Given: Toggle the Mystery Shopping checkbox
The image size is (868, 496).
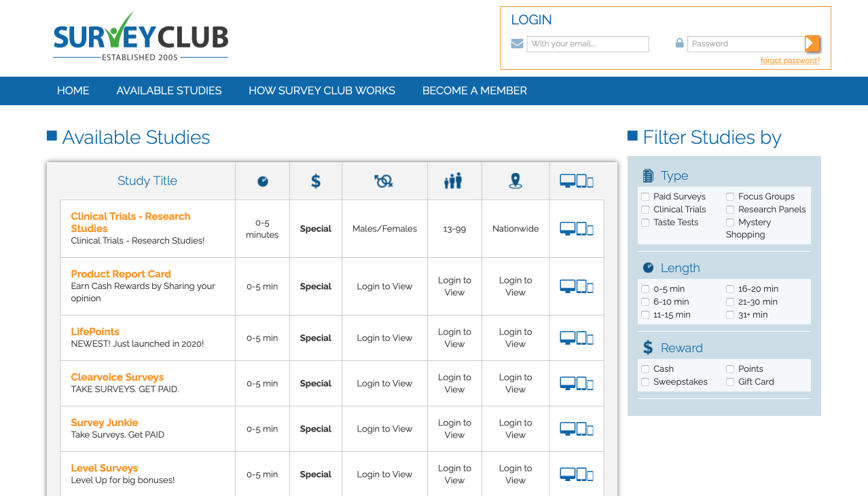Looking at the screenshot, I should coord(730,223).
